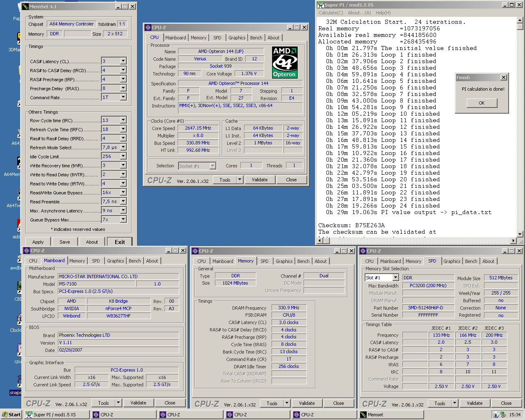The height and width of the screenshot is (420, 525).
Task: Open the Read/Write Queue Bypass dropdown
Action: click(x=123, y=192)
